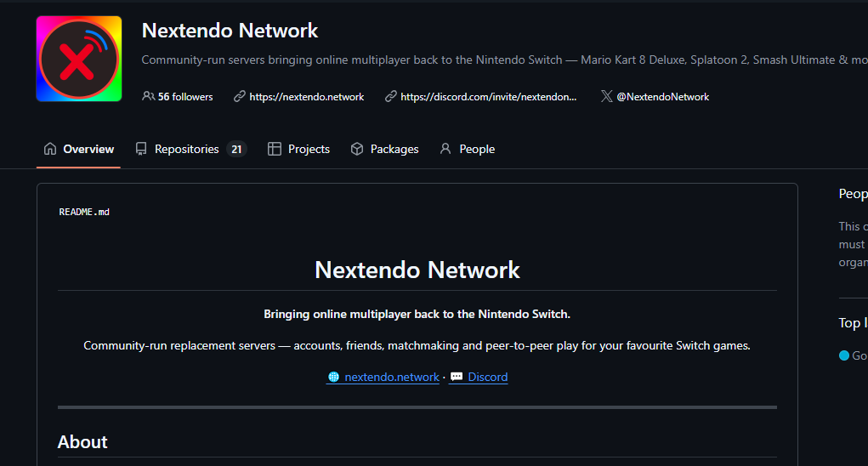
Task: Click the organization description under the title
Action: click(x=504, y=60)
